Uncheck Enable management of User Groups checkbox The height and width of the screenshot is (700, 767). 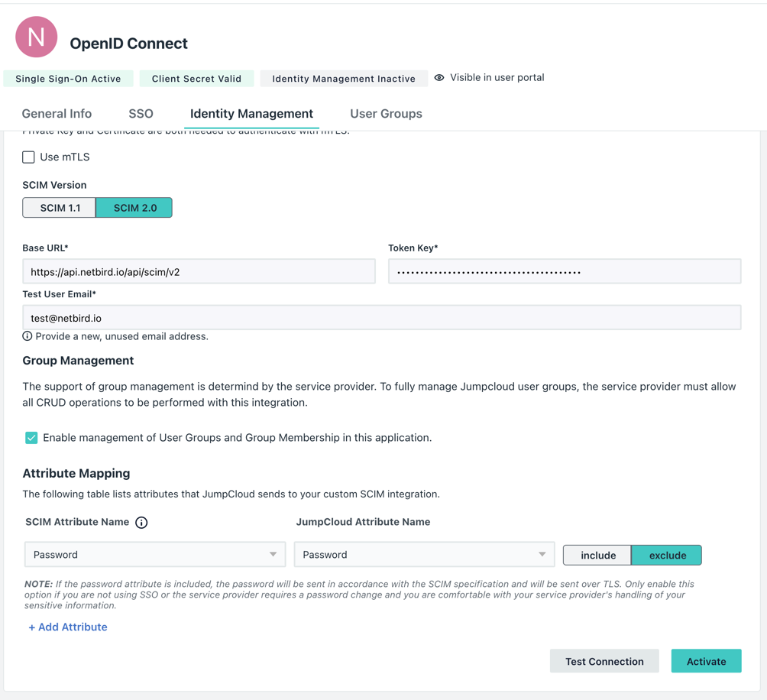point(31,438)
